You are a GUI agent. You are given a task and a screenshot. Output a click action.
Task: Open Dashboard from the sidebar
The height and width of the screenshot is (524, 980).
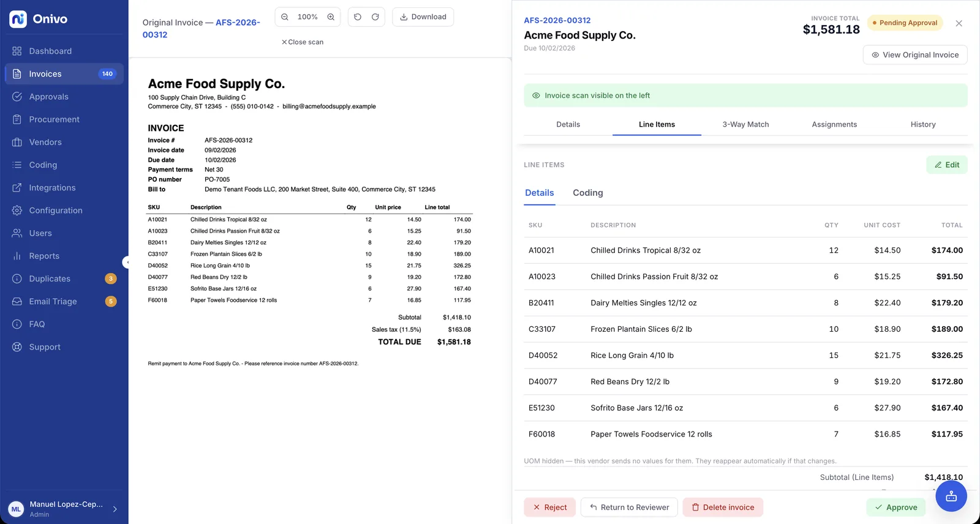[64, 51]
